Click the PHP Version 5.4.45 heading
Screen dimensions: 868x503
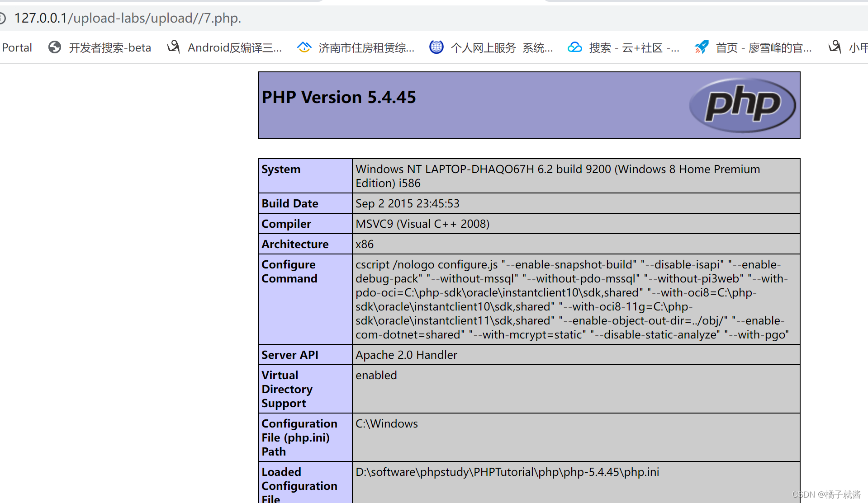pos(339,97)
